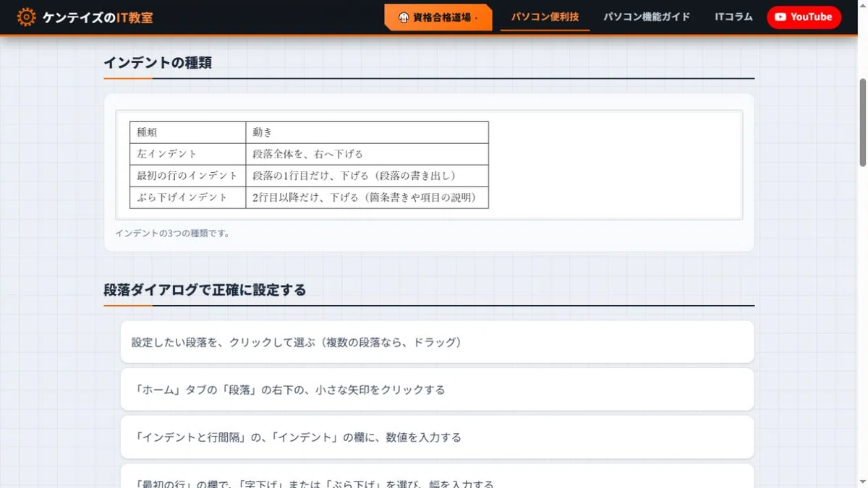Click the 種類 table header cell
This screenshot has width=868, height=488.
tap(188, 133)
